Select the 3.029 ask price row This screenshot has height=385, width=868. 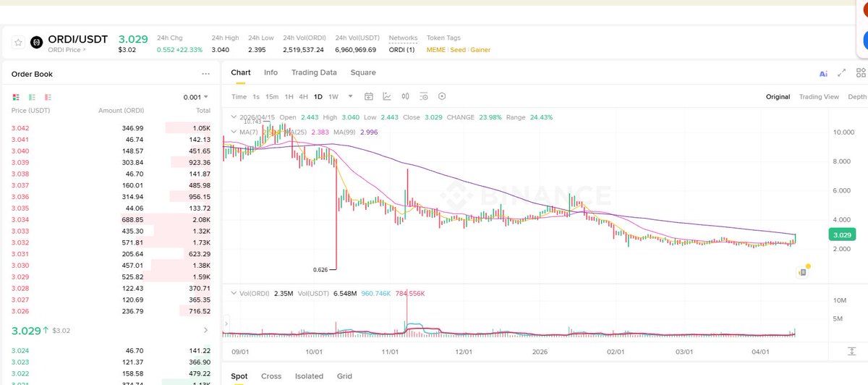(111, 277)
